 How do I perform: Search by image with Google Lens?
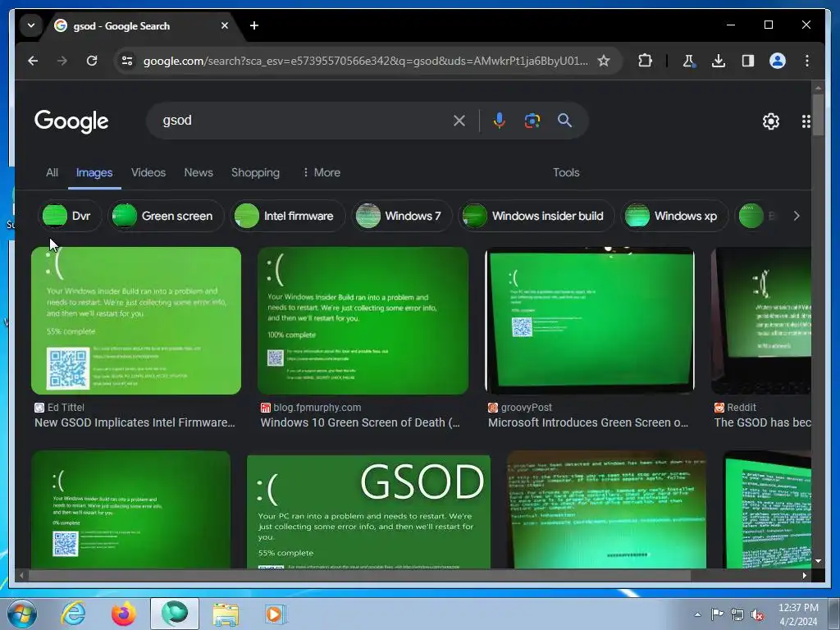532,121
